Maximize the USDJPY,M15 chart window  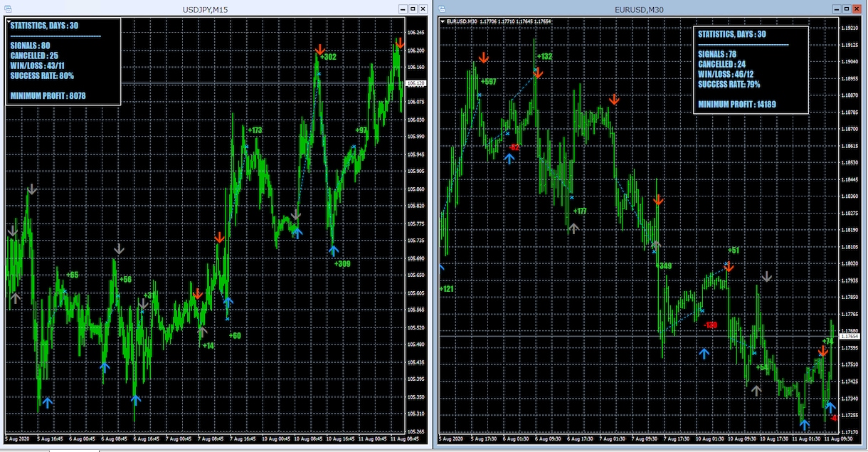tap(413, 9)
